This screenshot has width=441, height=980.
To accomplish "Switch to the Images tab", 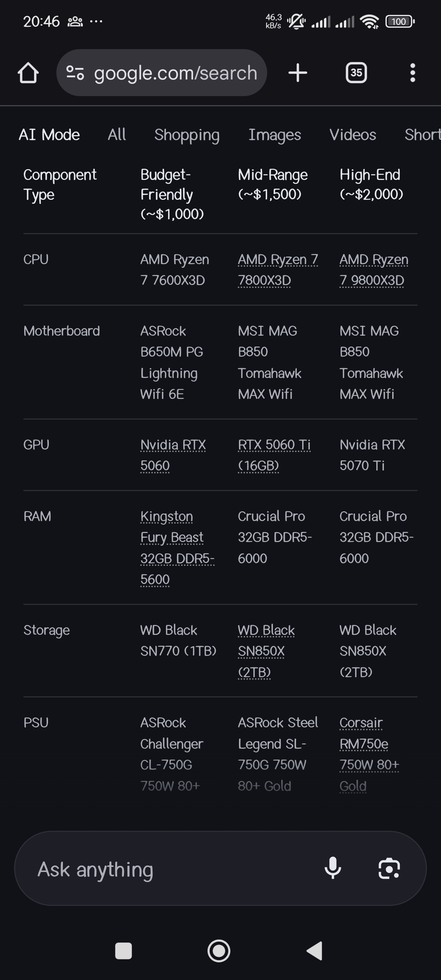I will pyautogui.click(x=274, y=135).
